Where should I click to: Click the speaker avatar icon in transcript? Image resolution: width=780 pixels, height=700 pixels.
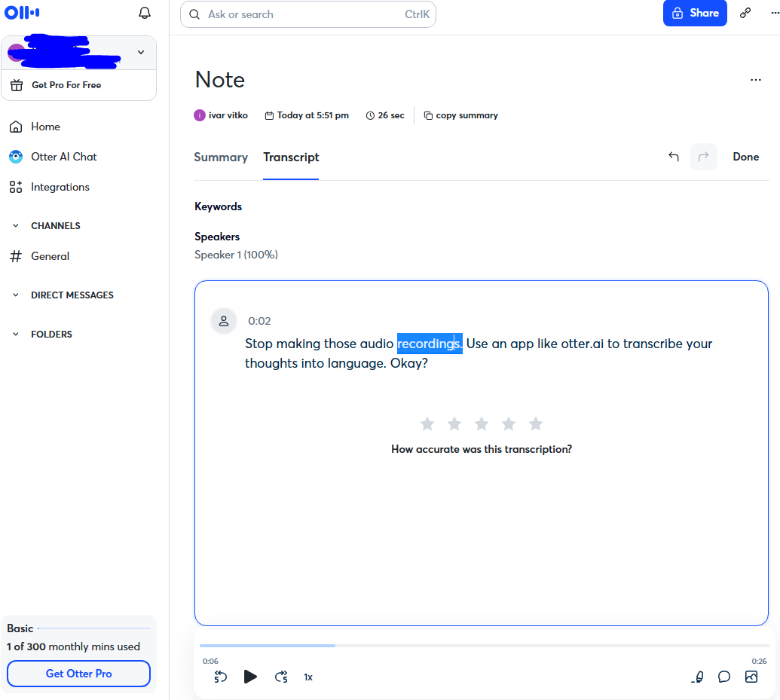pos(224,321)
